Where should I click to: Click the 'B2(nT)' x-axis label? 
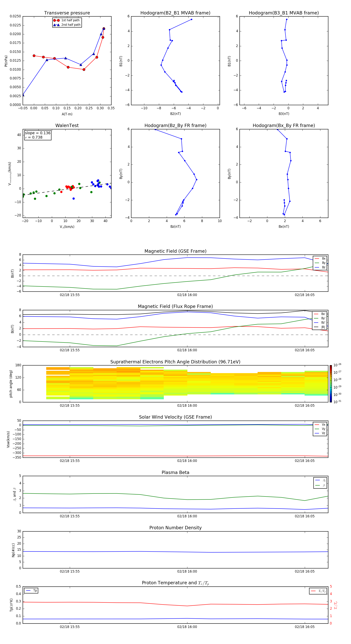pos(175,114)
